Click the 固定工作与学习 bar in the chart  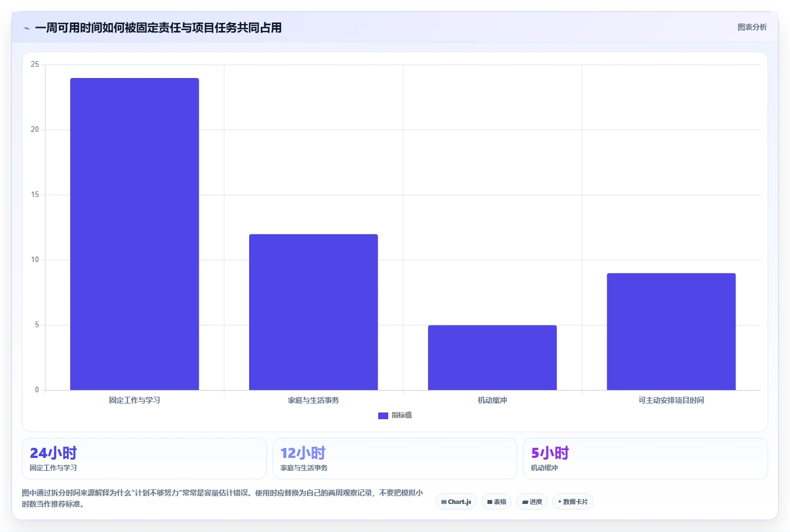click(x=135, y=234)
